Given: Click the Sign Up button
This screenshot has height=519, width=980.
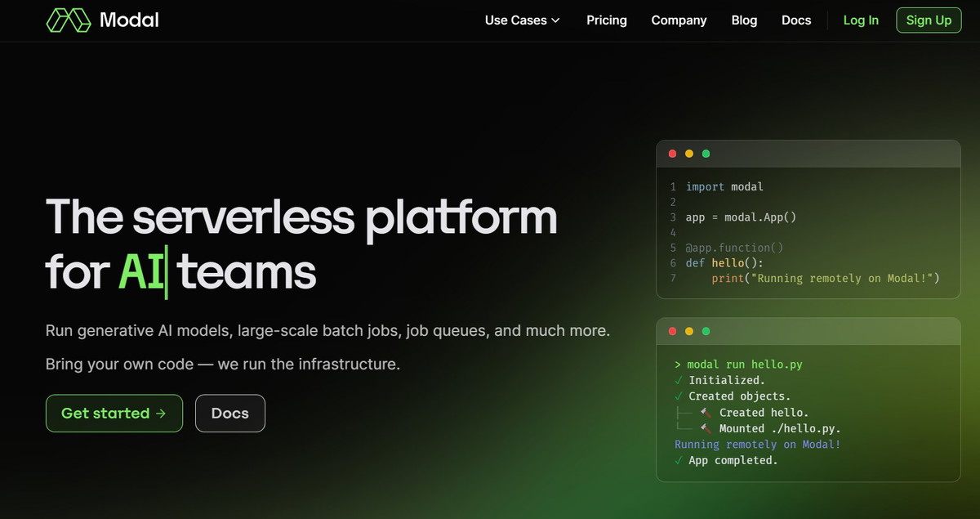Looking at the screenshot, I should tap(929, 20).
